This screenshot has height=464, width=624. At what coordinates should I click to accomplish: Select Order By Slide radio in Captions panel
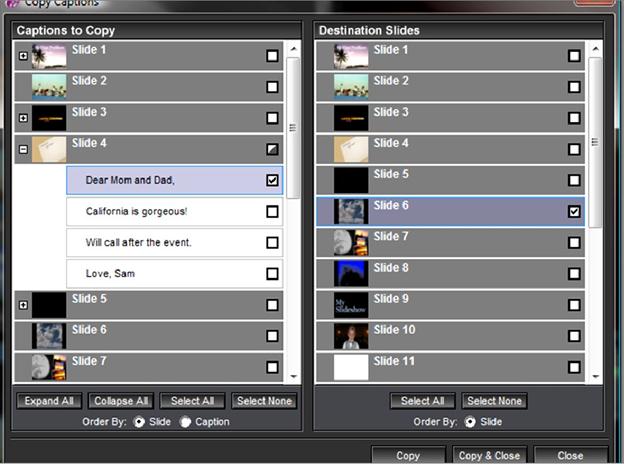(x=139, y=422)
